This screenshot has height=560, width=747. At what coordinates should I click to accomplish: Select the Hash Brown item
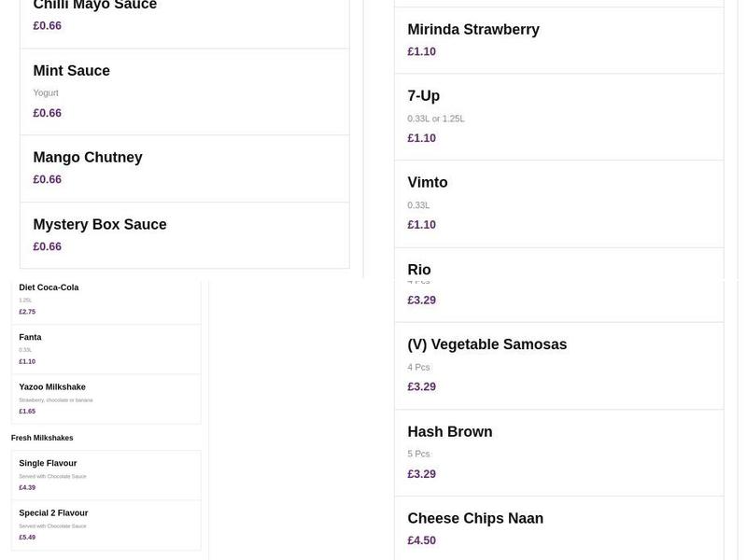pyautogui.click(x=449, y=431)
